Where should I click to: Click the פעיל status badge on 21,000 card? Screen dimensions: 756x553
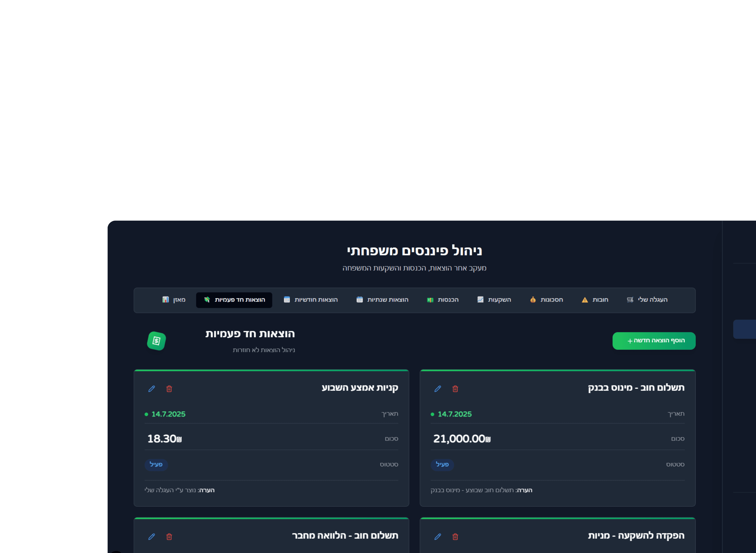coord(442,464)
